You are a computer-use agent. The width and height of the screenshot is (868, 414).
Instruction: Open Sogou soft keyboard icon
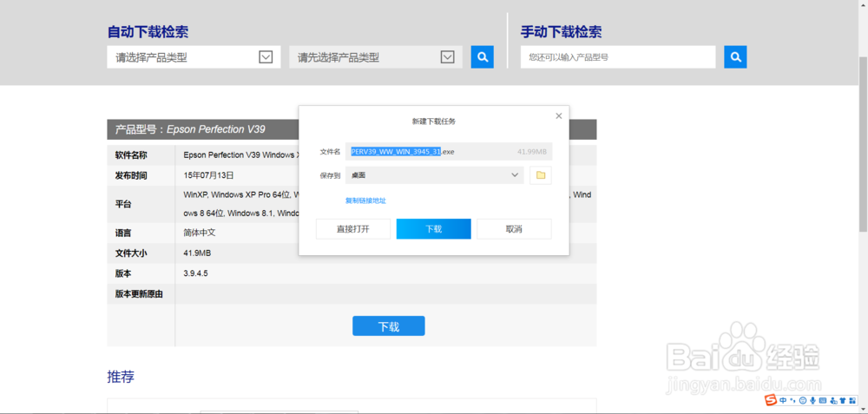pyautogui.click(x=823, y=400)
